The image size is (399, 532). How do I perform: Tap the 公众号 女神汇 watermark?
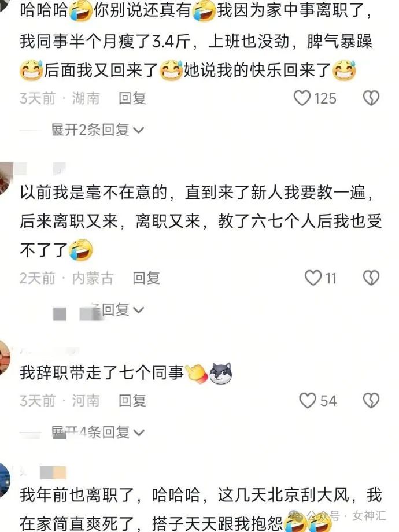click(346, 516)
